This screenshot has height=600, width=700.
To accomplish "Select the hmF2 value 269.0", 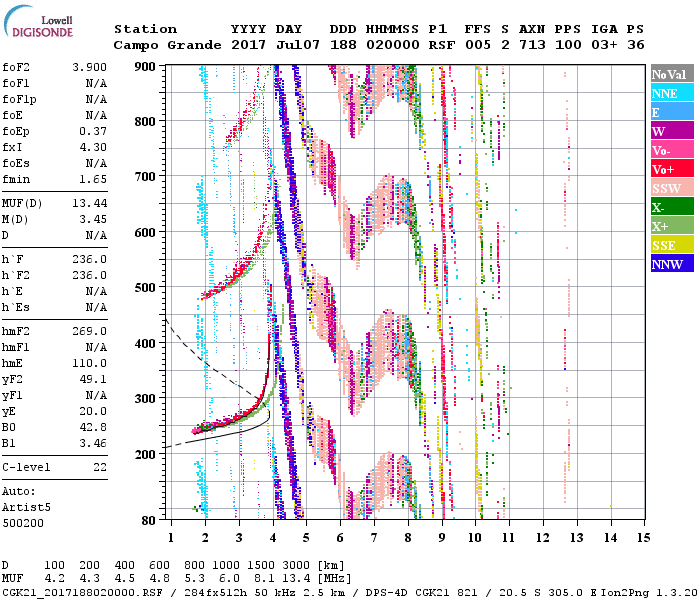I will pyautogui.click(x=90, y=331).
